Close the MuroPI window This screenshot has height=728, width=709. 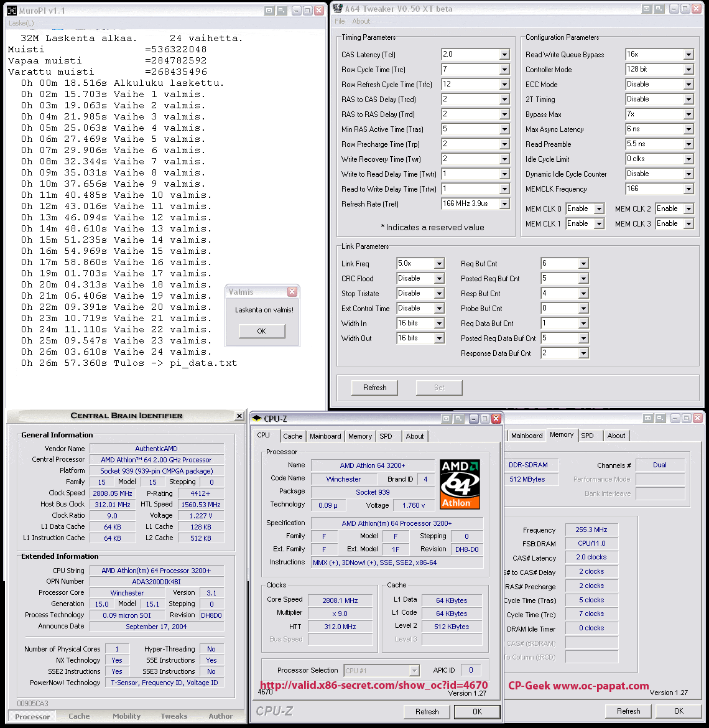pyautogui.click(x=319, y=10)
